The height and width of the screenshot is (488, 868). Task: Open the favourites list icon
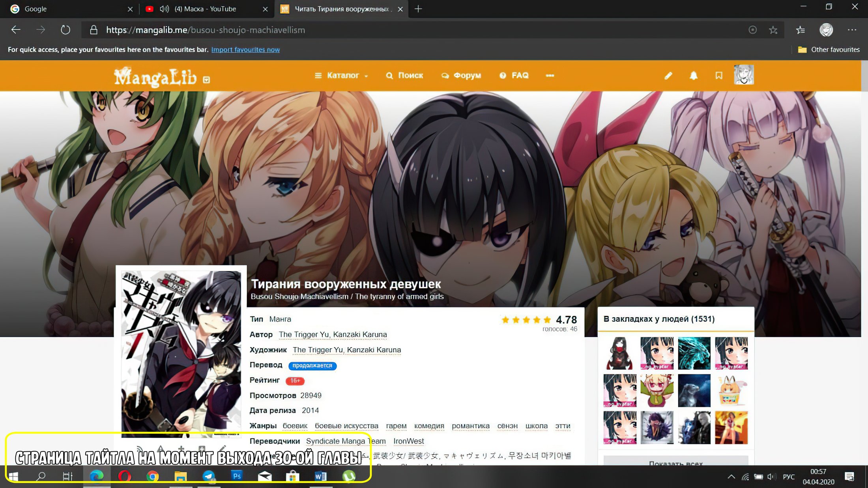800,30
